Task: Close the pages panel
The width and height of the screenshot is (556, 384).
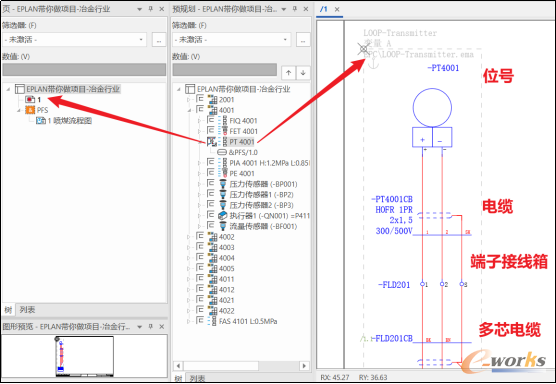Action: (162, 9)
